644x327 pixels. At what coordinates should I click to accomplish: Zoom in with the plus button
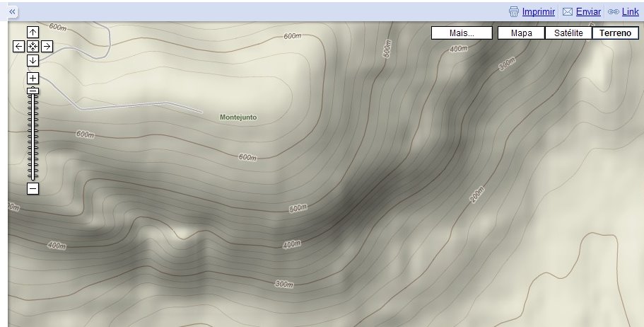pyautogui.click(x=33, y=78)
